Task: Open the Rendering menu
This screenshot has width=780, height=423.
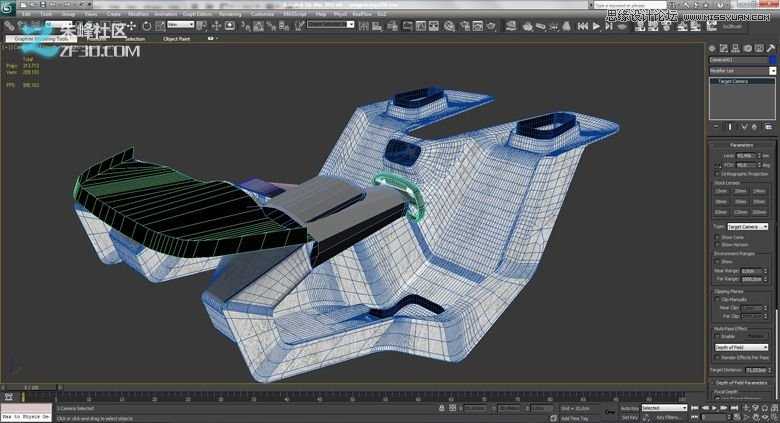Action: 230,14
